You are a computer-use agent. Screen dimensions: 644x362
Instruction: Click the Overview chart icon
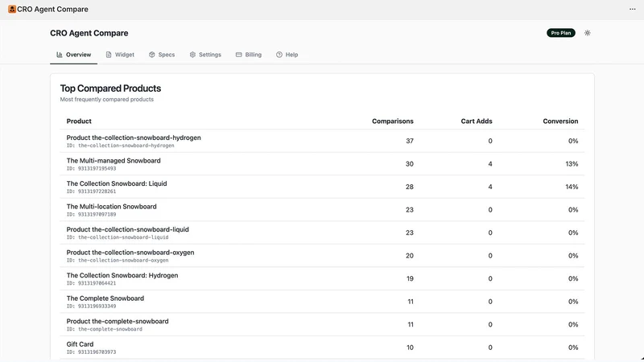tap(60, 55)
